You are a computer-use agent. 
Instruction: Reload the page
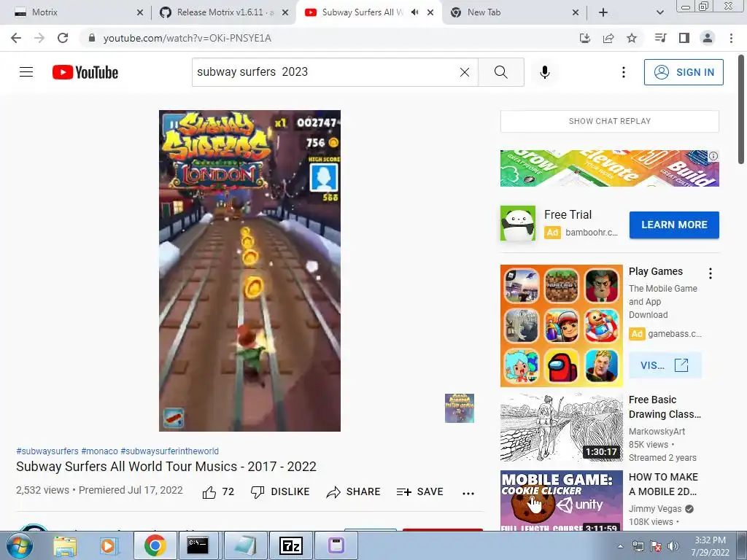[63, 38]
